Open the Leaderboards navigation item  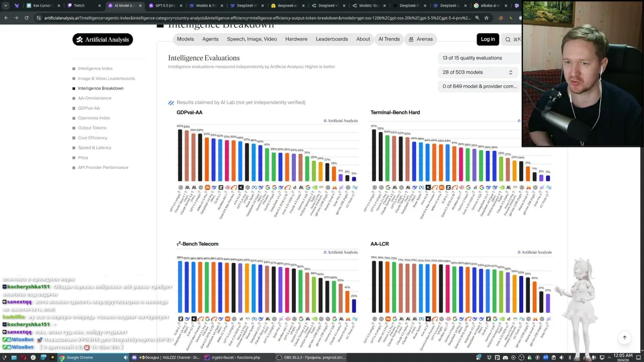pos(332,39)
